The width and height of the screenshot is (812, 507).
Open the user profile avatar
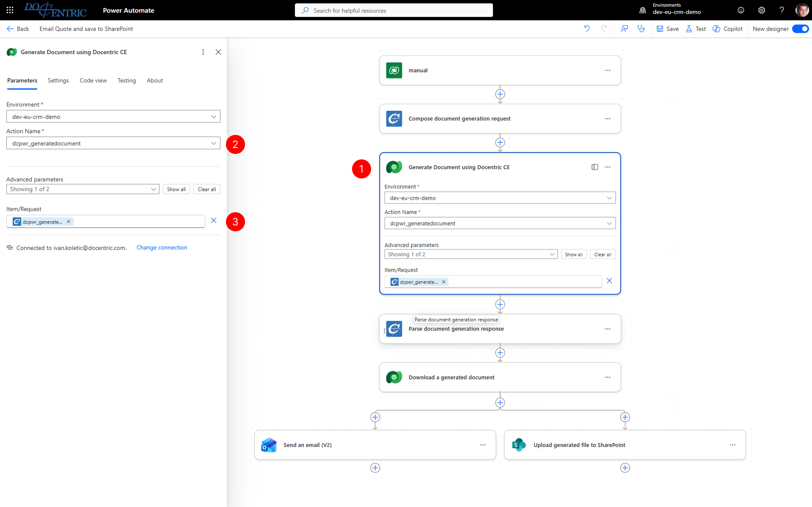coord(802,10)
